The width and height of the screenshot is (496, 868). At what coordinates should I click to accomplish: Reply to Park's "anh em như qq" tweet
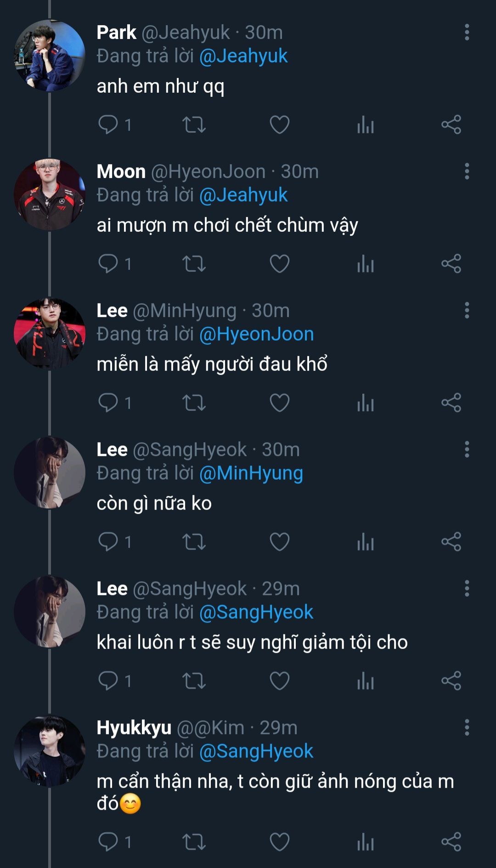(108, 125)
